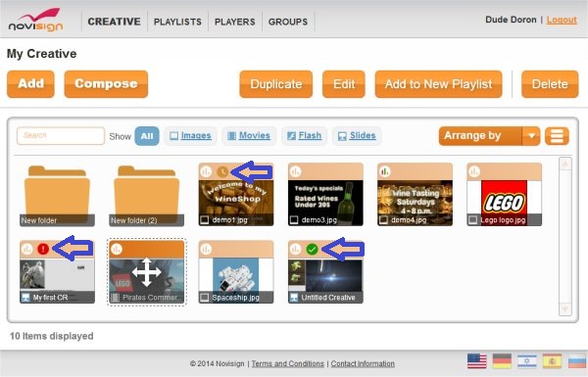
Task: Click the scrollbar up arrow
Action: (565, 164)
